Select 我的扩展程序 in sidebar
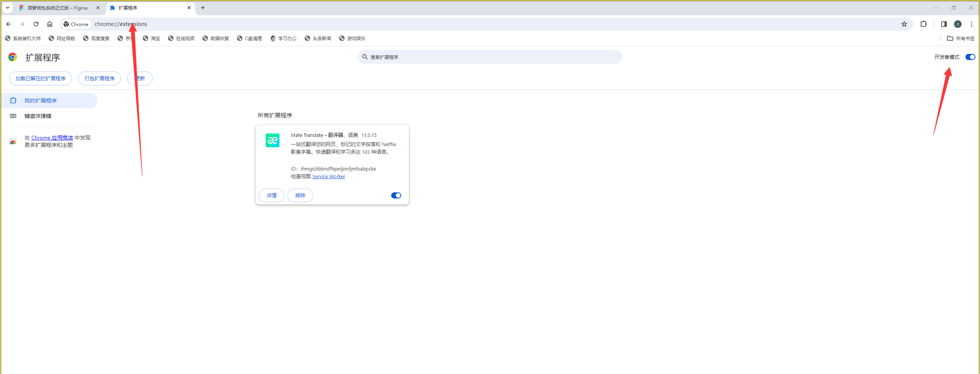This screenshot has height=374, width=980. pos(49,101)
